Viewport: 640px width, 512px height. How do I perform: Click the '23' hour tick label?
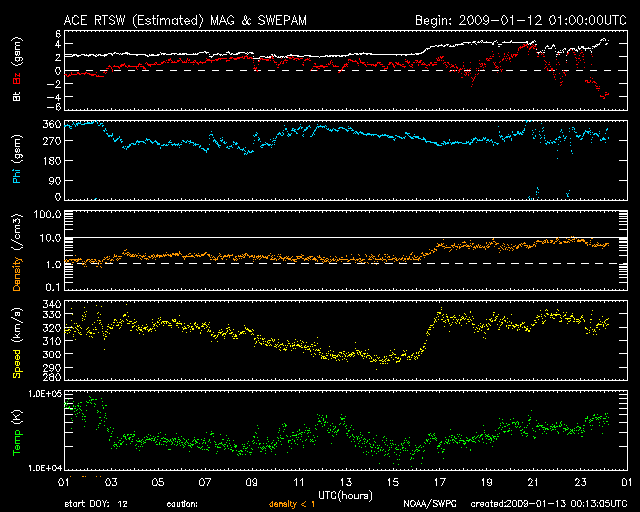click(580, 482)
